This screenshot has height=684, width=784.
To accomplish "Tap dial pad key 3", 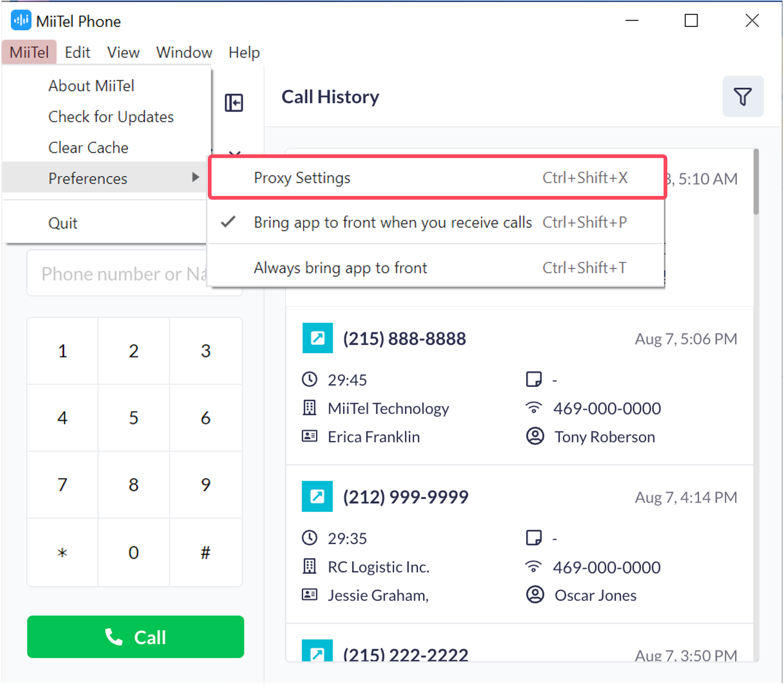I will 206,351.
